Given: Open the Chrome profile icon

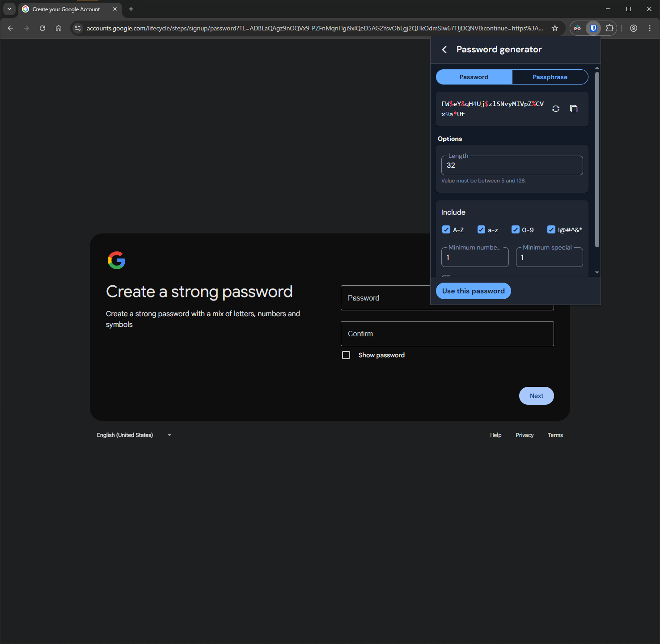Looking at the screenshot, I should tap(634, 28).
